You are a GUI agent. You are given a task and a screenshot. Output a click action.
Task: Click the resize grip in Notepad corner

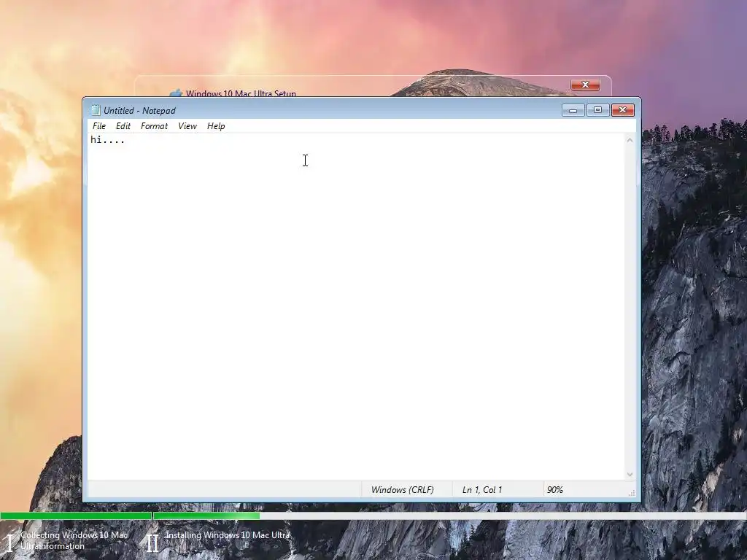coord(632,494)
